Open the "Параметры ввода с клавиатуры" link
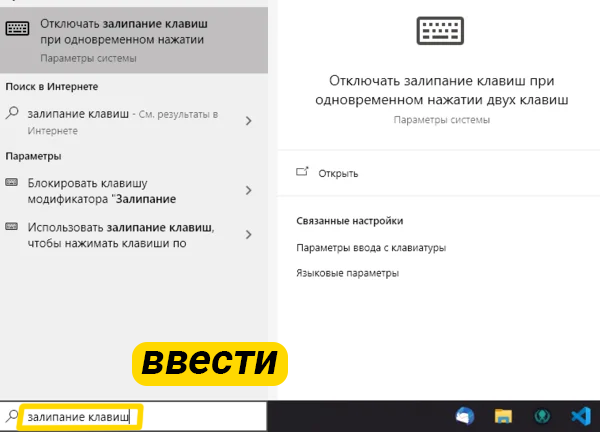Viewport: 600px width, 432px height. click(371, 248)
